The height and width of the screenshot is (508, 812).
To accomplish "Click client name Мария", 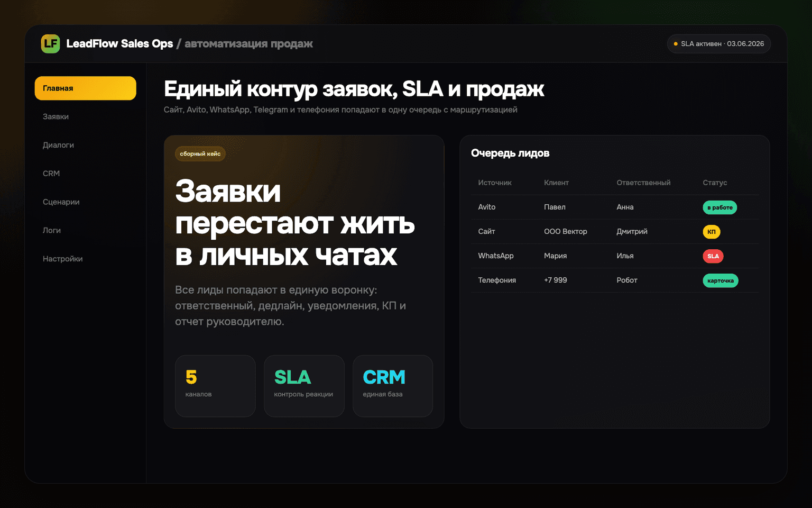I will [x=555, y=256].
